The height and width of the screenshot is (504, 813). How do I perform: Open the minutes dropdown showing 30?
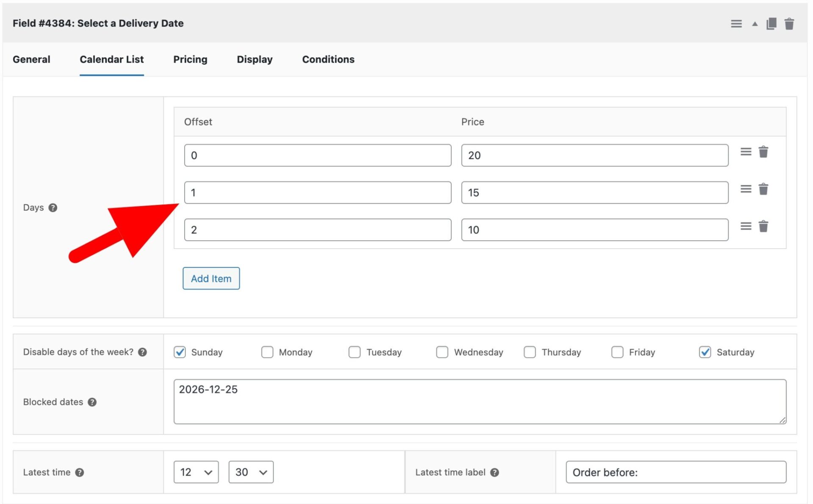251,472
